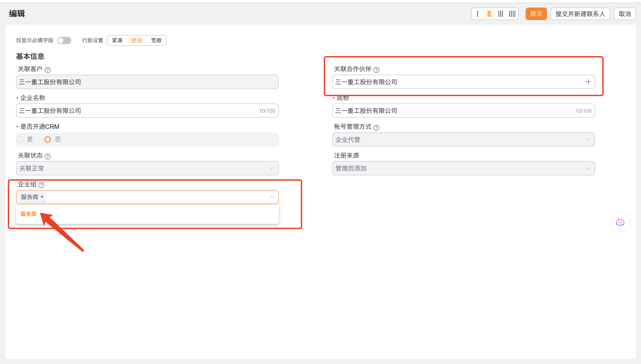Select the three-column layout icon
The height and width of the screenshot is (364, 641).
(500, 14)
